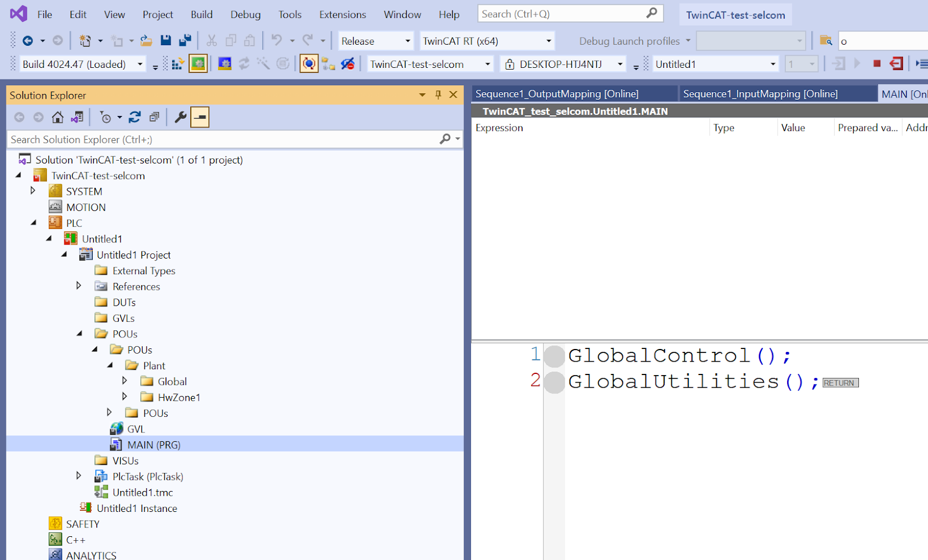Open the Debug menu

tap(245, 14)
